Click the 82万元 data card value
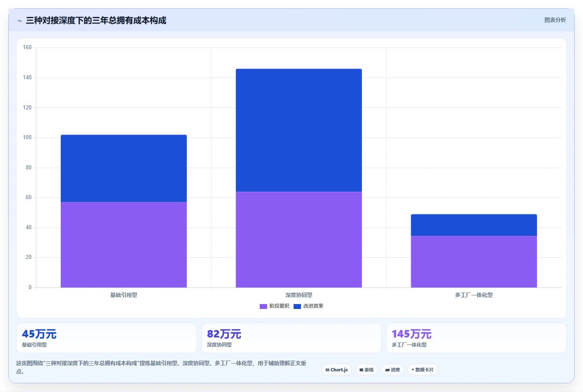The width and height of the screenshot is (583, 392). coord(224,334)
